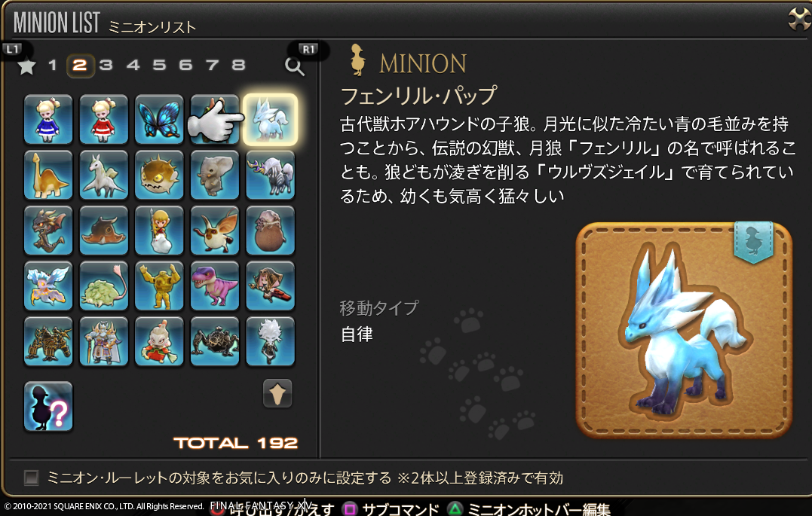Toggle the chocobo bookmark on minion card
The width and height of the screenshot is (812, 516).
pyautogui.click(x=753, y=241)
